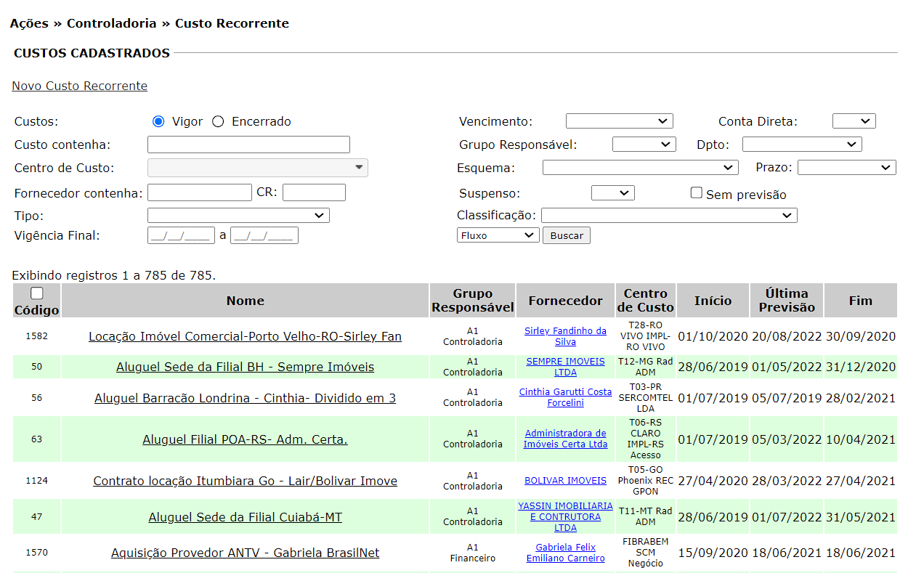The height and width of the screenshot is (573, 924).
Task: Open Aluguel Filial POA-RS- Adm. Certa. entry
Action: point(245,439)
